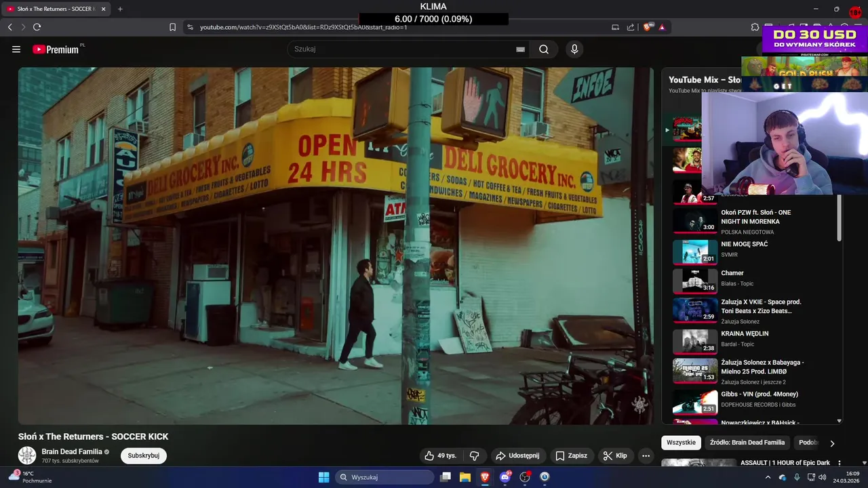This screenshot has height=488, width=868.
Task: Open the Brain Dead Familia channel name
Action: coord(72,451)
